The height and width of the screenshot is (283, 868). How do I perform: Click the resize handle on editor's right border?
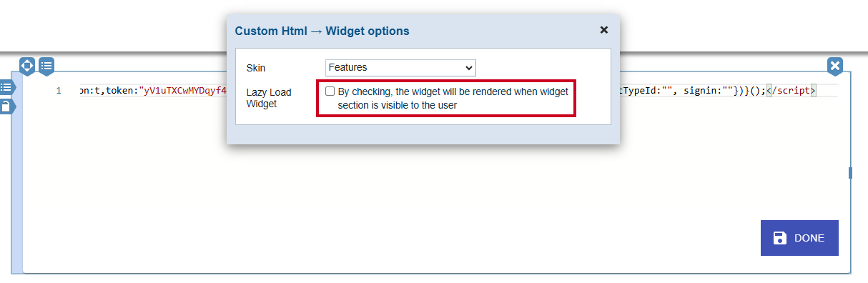(x=850, y=172)
